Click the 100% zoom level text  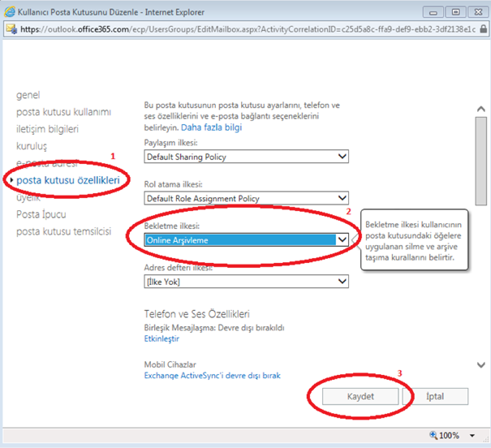pyautogui.click(x=449, y=436)
